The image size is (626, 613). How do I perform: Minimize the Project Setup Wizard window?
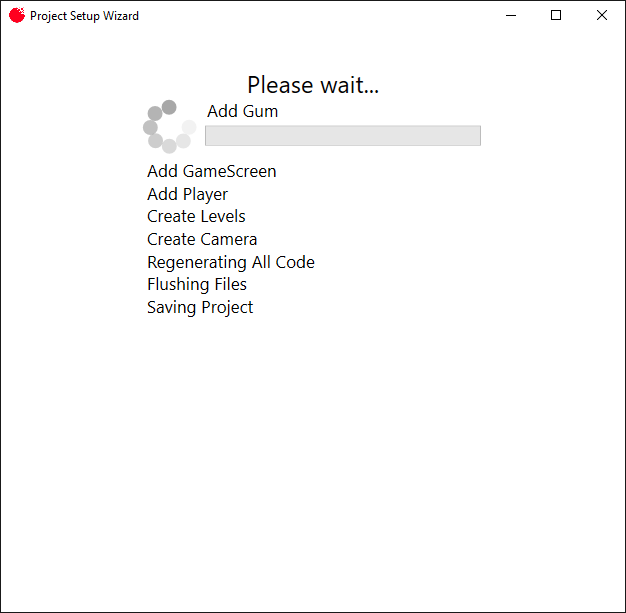[511, 16]
